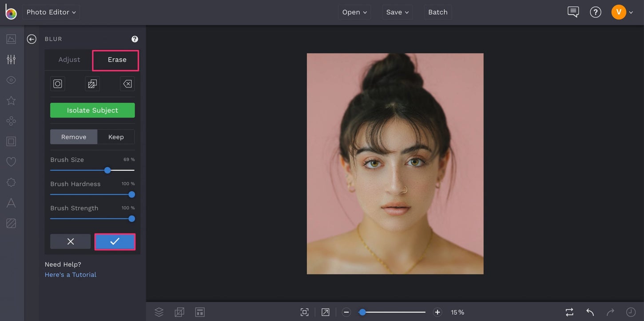
Task: Select the Edit tools icon with sliders
Action: [x=11, y=59]
